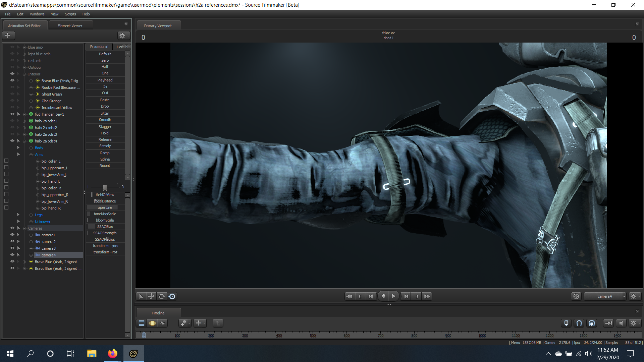Step back one frame

tap(371, 296)
